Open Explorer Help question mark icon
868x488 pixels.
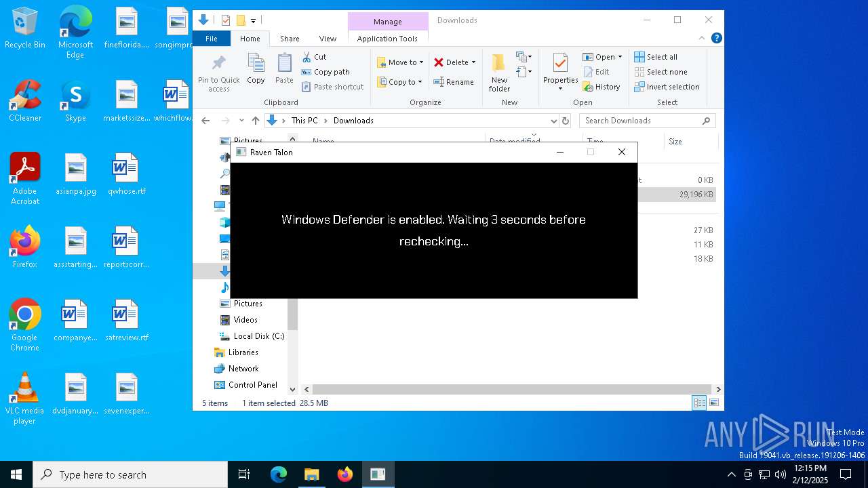point(716,39)
